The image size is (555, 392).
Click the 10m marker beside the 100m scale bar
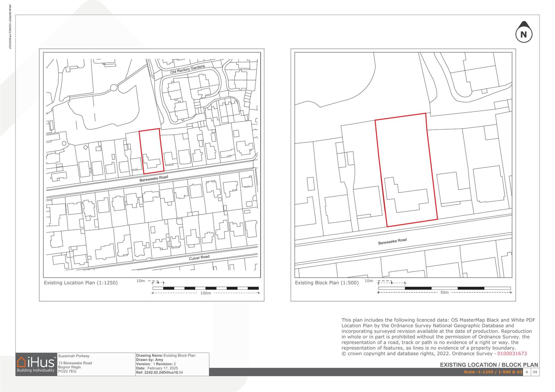point(140,281)
